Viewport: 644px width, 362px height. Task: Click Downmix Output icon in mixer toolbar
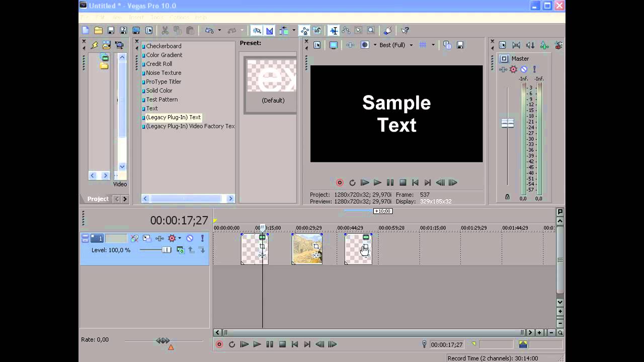[516, 45]
